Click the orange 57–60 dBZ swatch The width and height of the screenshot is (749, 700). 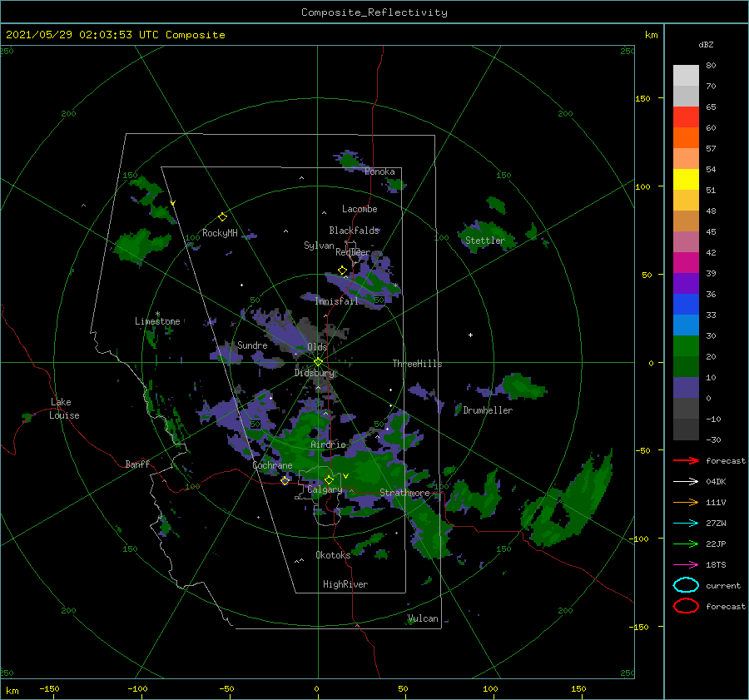(x=686, y=138)
